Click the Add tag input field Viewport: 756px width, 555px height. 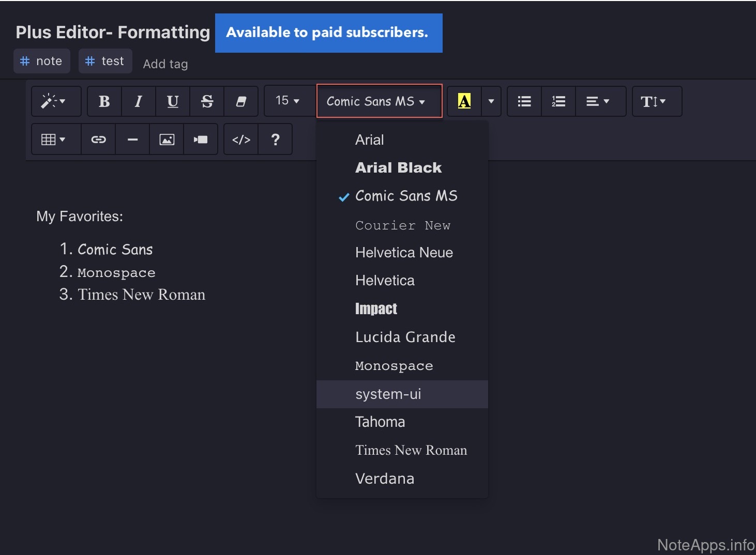tap(165, 64)
